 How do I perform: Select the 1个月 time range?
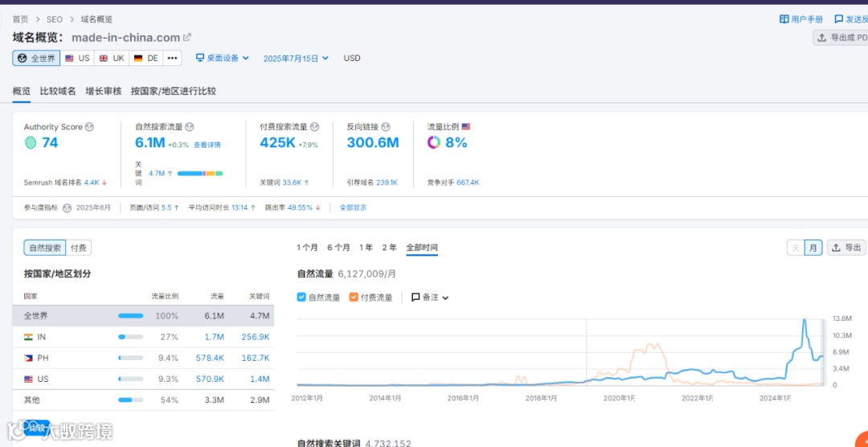pos(307,248)
